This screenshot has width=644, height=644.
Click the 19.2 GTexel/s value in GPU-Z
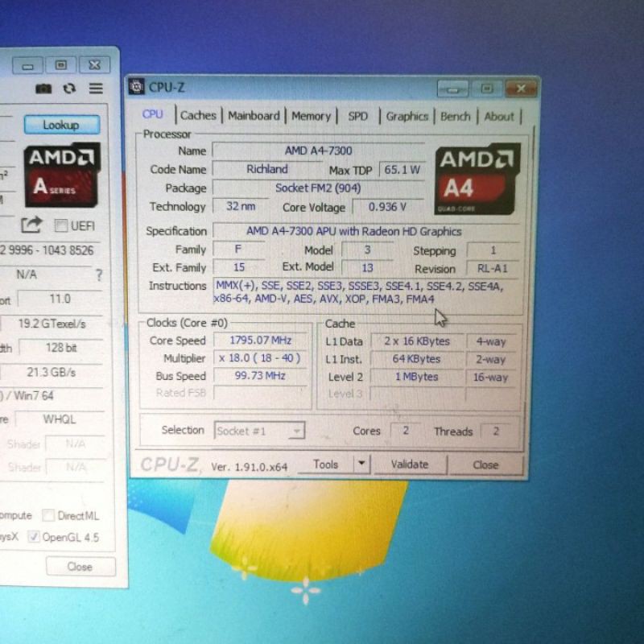[52, 324]
